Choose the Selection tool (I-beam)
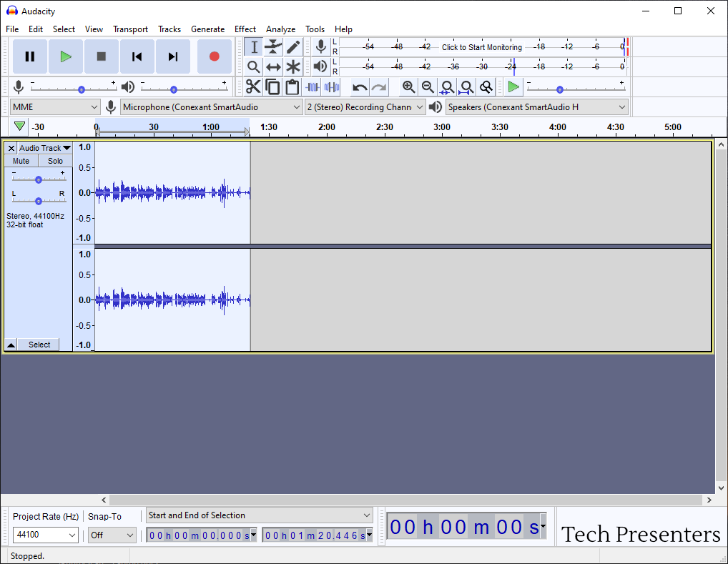 tap(253, 47)
